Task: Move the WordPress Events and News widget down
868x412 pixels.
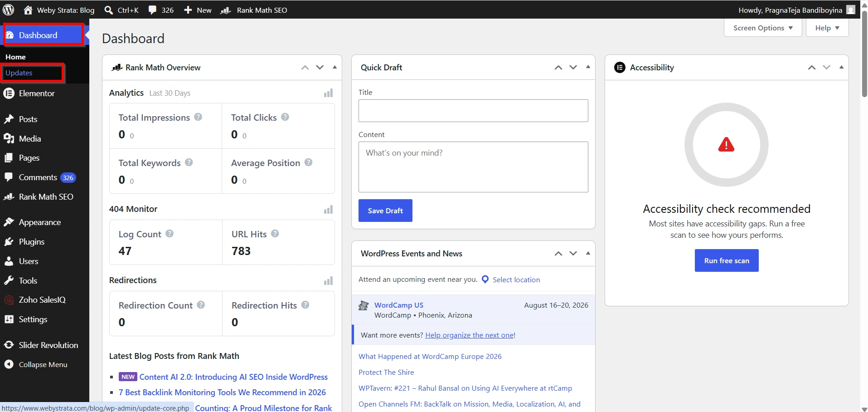Action: pyautogui.click(x=573, y=254)
